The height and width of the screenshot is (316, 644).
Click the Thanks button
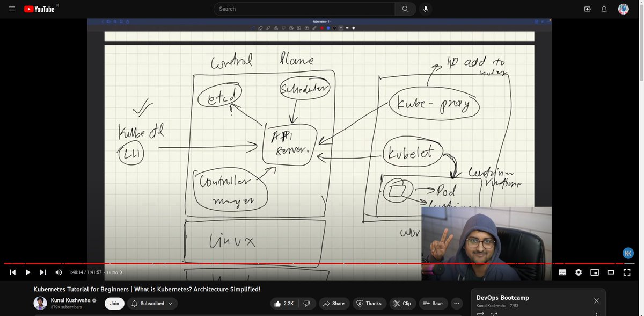tap(369, 304)
